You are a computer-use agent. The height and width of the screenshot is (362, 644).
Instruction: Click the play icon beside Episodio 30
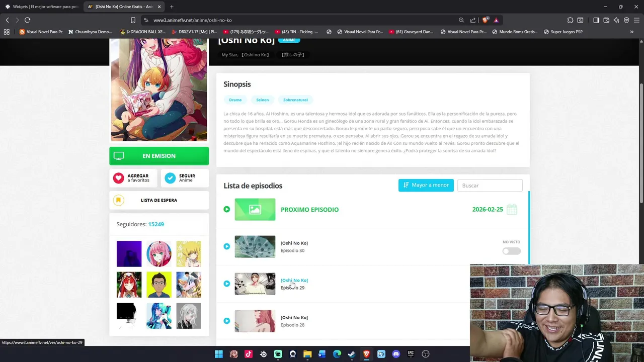click(x=226, y=246)
